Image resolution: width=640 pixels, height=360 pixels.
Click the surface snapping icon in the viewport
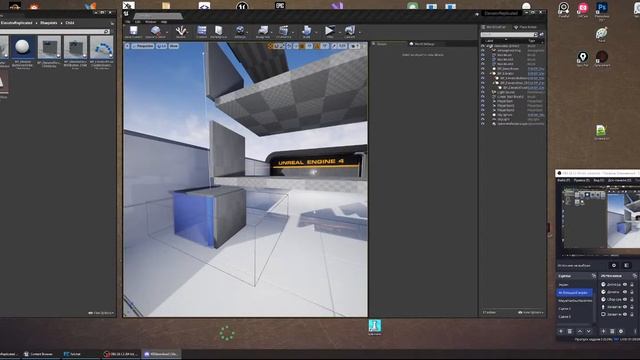pyautogui.click(x=296, y=46)
